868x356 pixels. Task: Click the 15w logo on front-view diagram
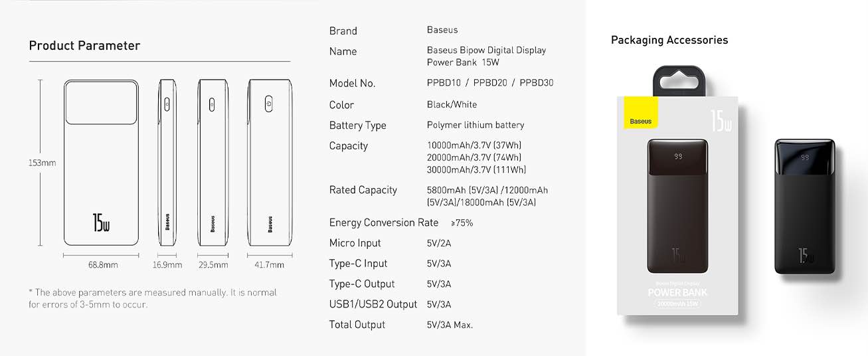pos(101,222)
